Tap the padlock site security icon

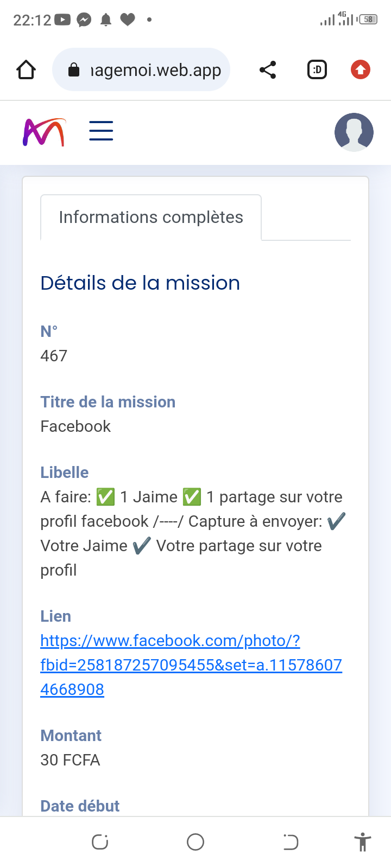[x=74, y=70]
